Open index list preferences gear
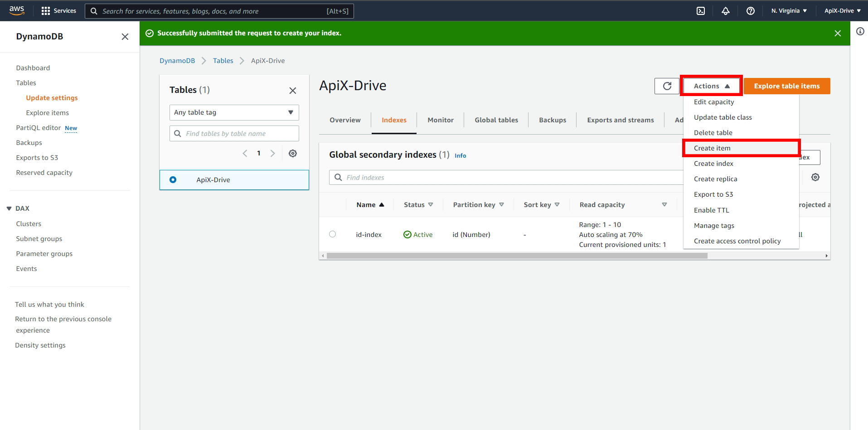The image size is (868, 430). pyautogui.click(x=815, y=177)
